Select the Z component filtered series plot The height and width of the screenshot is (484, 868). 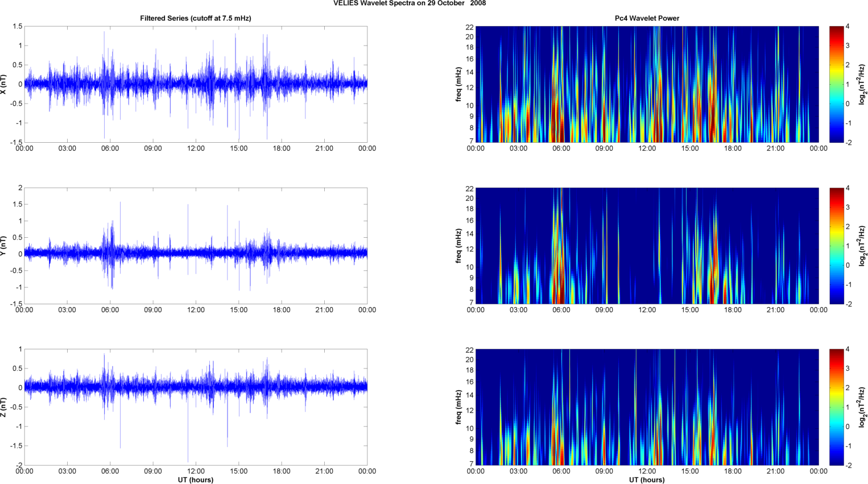(195, 407)
